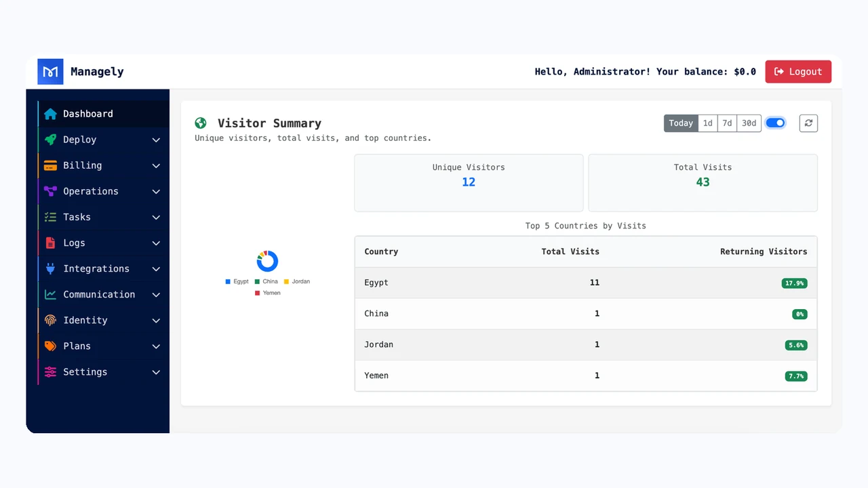Click the 17.9% returning visitors badge

point(795,283)
